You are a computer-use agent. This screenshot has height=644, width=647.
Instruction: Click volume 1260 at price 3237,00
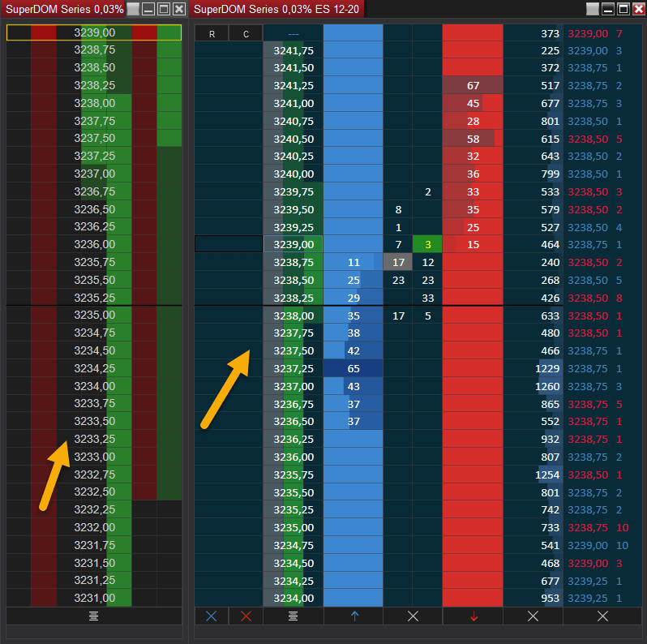[x=546, y=386]
